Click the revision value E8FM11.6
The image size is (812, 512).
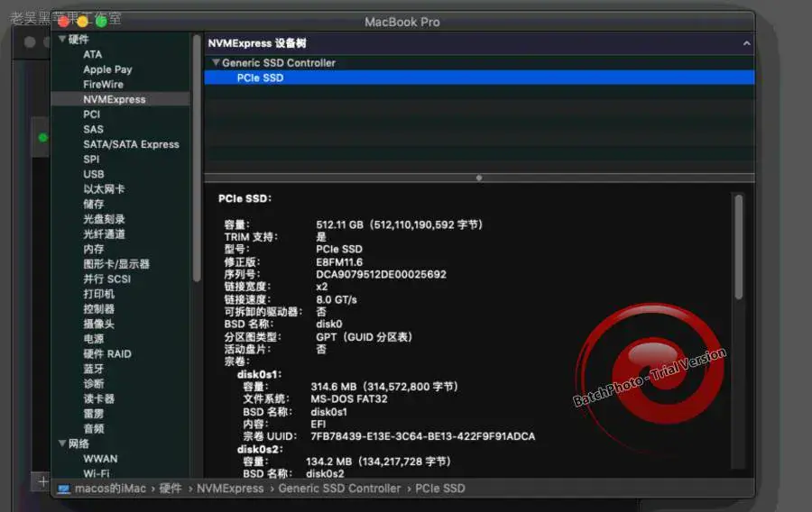339,262
